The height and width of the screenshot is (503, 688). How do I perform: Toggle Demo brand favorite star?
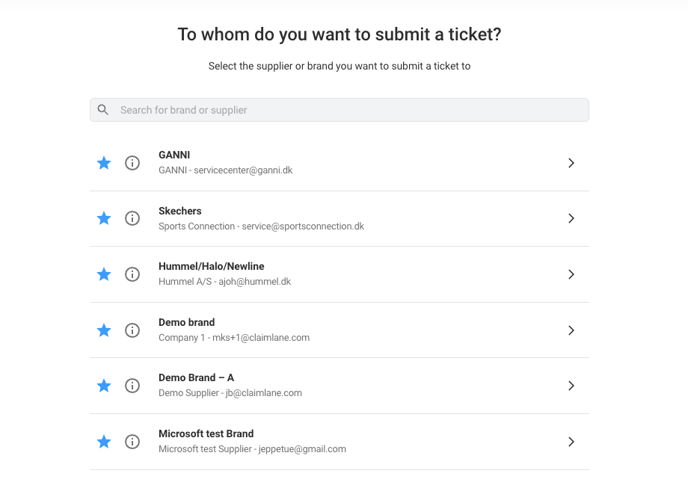[x=104, y=330]
